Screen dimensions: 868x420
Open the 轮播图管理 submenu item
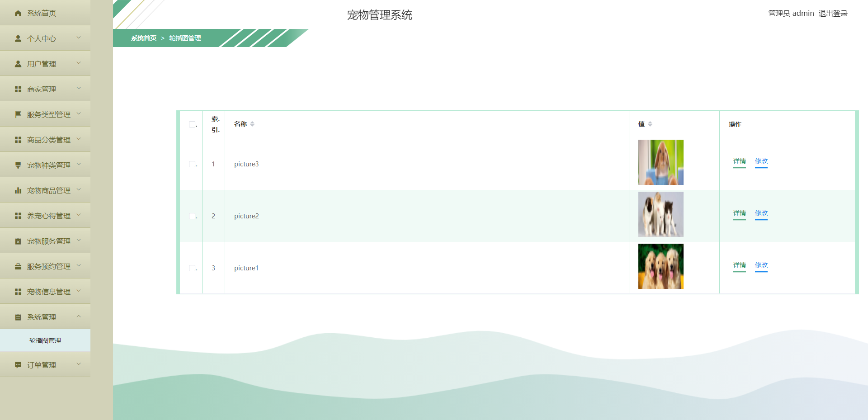click(x=45, y=340)
